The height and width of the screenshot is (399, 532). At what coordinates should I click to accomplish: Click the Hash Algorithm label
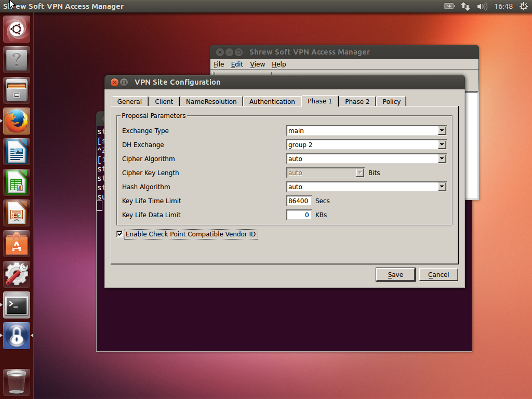pos(146,187)
